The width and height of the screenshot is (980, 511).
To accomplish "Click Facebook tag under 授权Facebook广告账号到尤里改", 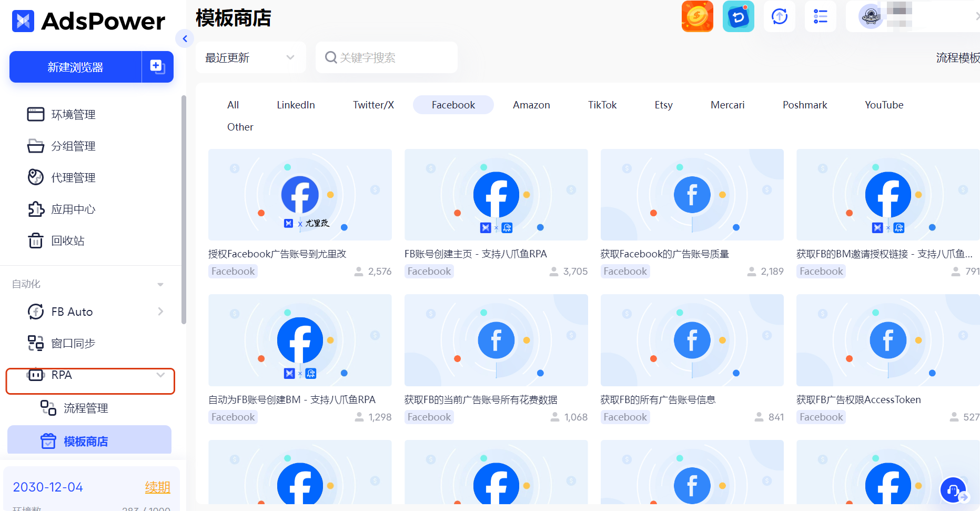I will point(233,271).
